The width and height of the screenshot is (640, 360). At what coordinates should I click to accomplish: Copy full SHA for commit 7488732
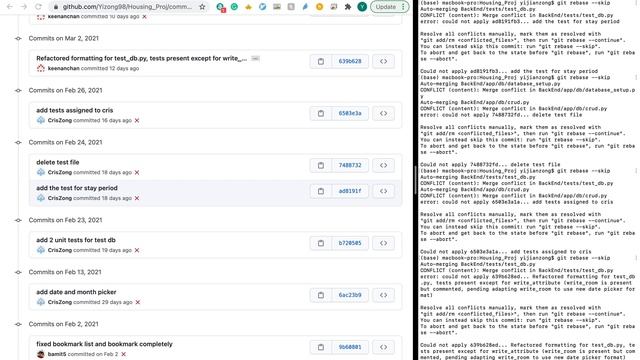point(321,165)
